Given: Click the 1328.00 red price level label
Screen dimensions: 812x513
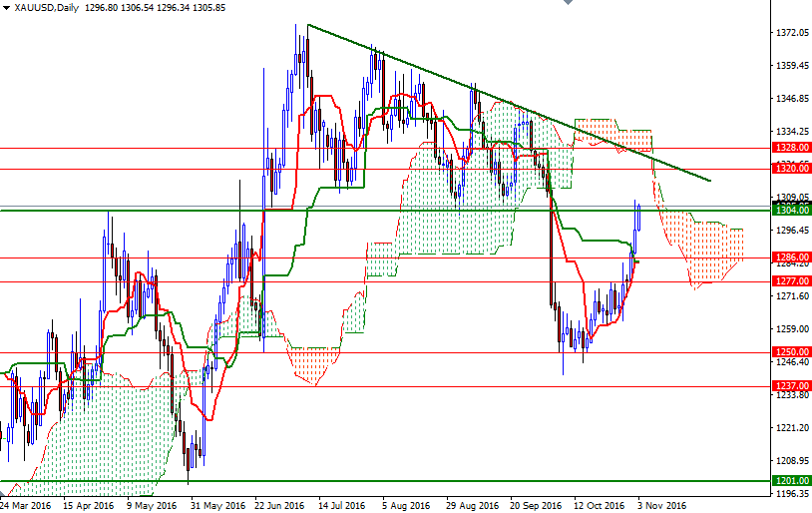Looking at the screenshot, I should coord(791,148).
